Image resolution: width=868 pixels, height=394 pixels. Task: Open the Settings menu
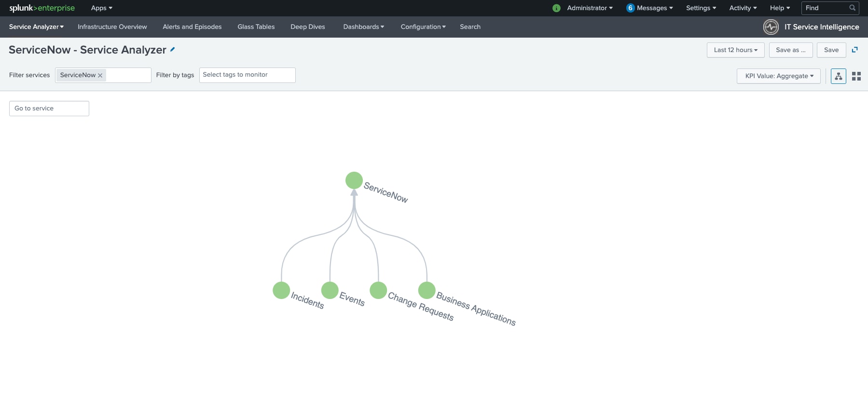tap(701, 8)
